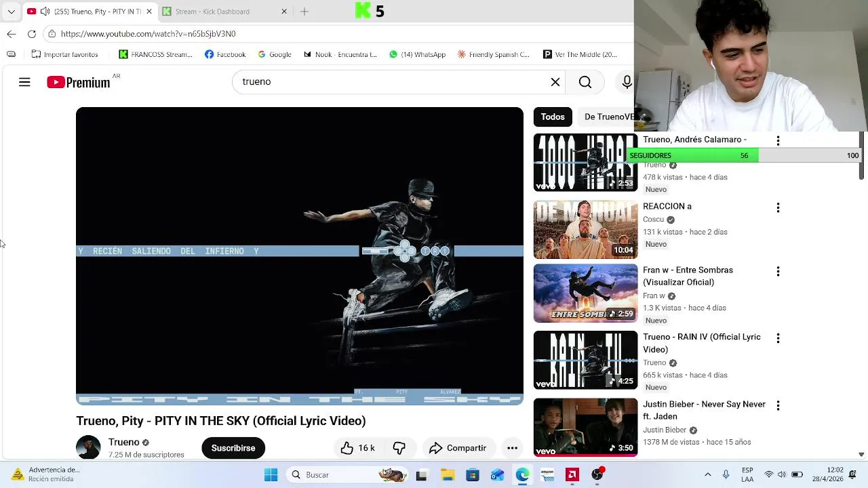868x488 pixels.
Task: Open Trueno channel avatar
Action: tap(88, 447)
